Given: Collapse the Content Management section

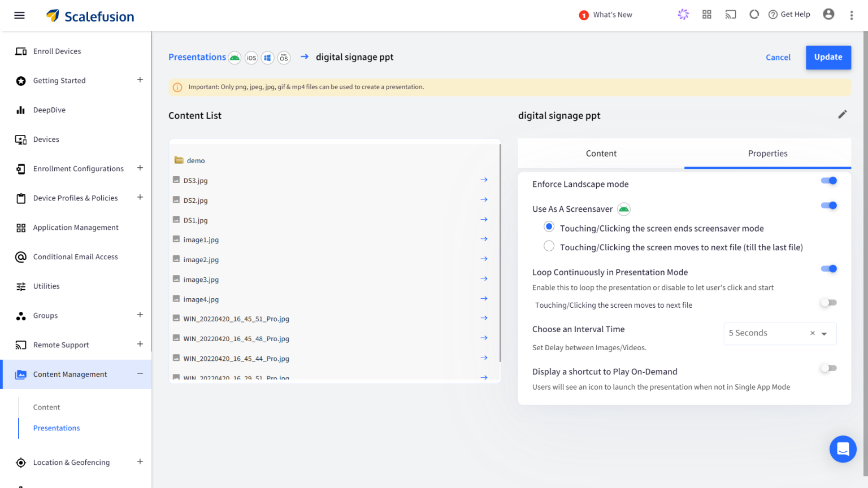Looking at the screenshot, I should [140, 374].
